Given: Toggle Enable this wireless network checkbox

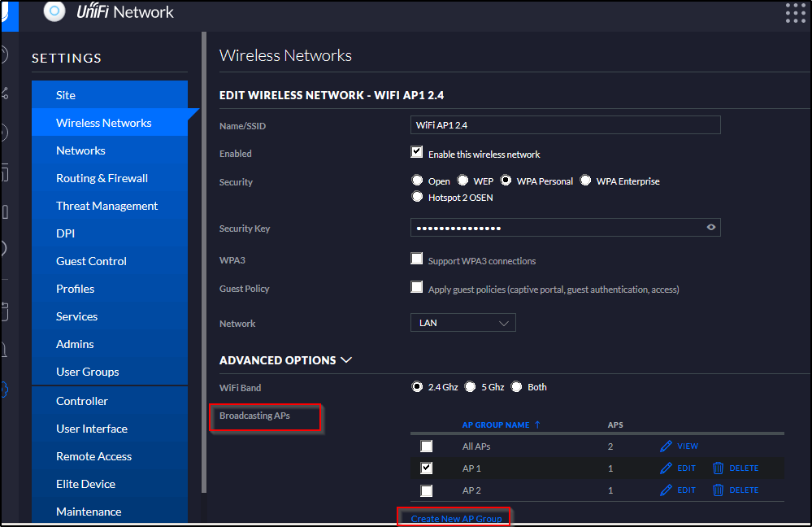Looking at the screenshot, I should click(x=417, y=152).
